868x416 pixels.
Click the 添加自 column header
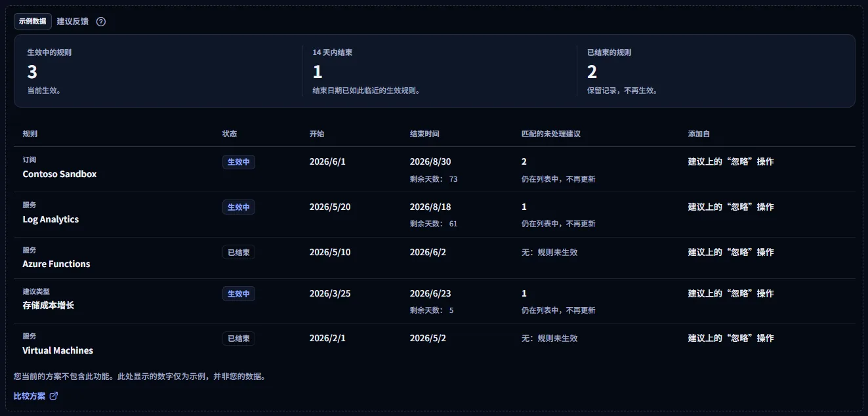(x=699, y=134)
